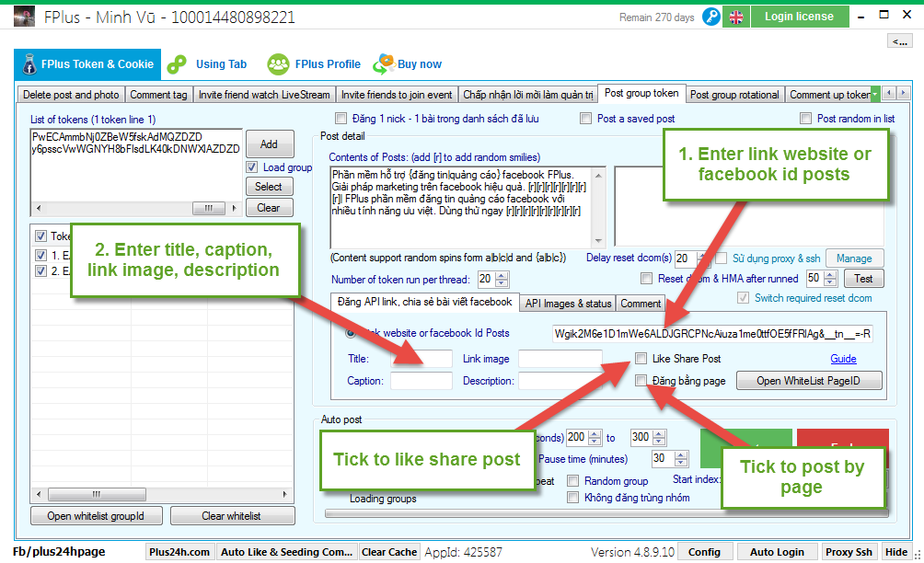Viewport: 924px width, 563px height.
Task: Adjust the Reset dcom after runned 50 stepper
Action: coord(830,278)
